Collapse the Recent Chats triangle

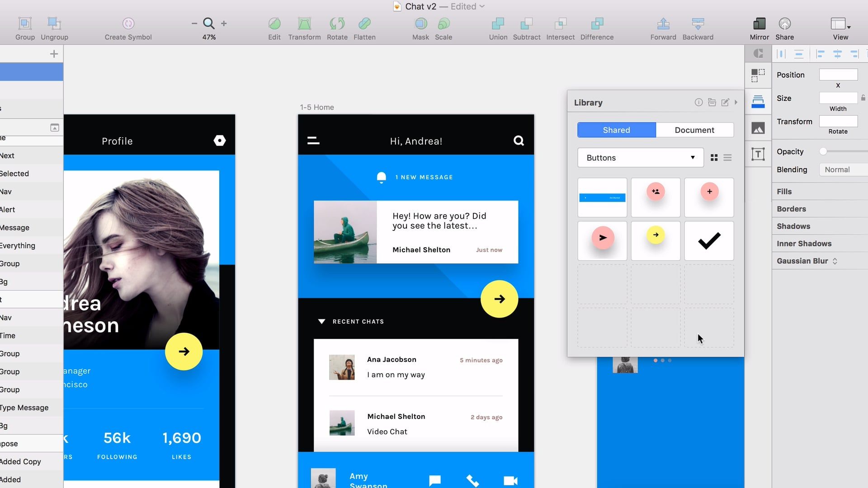tap(321, 322)
